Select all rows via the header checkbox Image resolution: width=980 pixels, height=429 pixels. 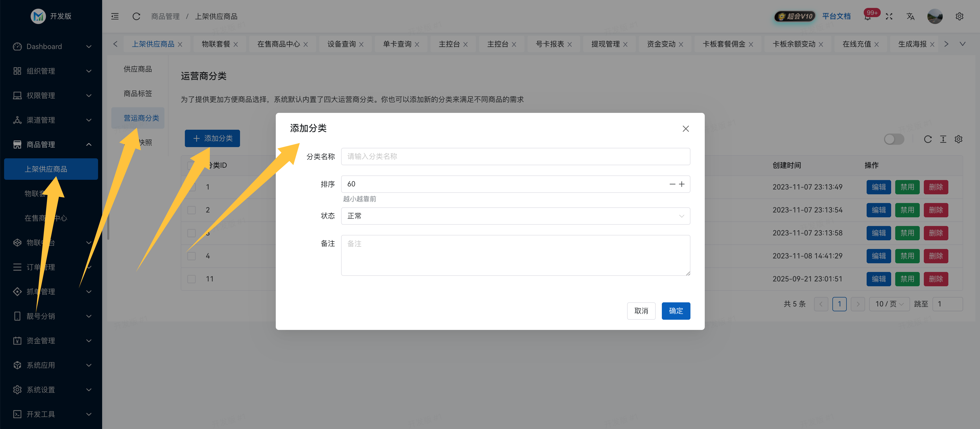point(191,165)
